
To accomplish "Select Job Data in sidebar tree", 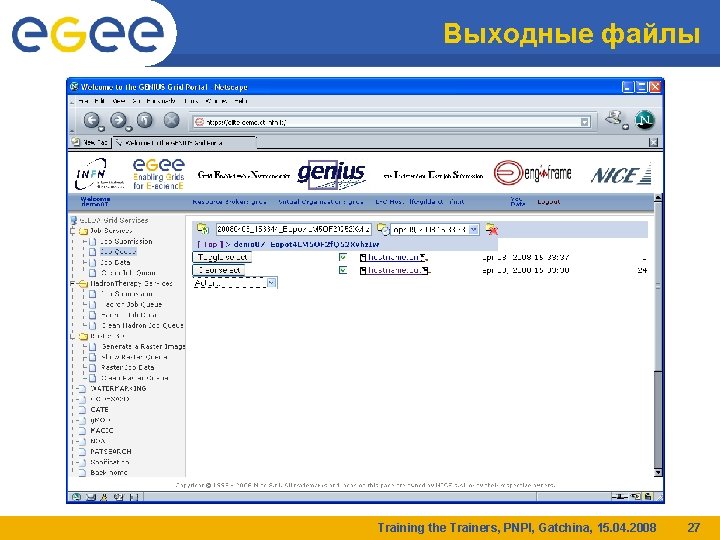I will coord(115,263).
